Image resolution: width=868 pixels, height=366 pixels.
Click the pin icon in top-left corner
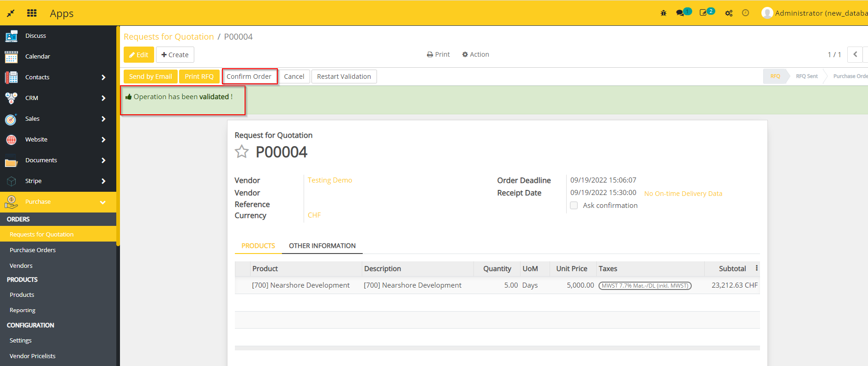coord(11,13)
